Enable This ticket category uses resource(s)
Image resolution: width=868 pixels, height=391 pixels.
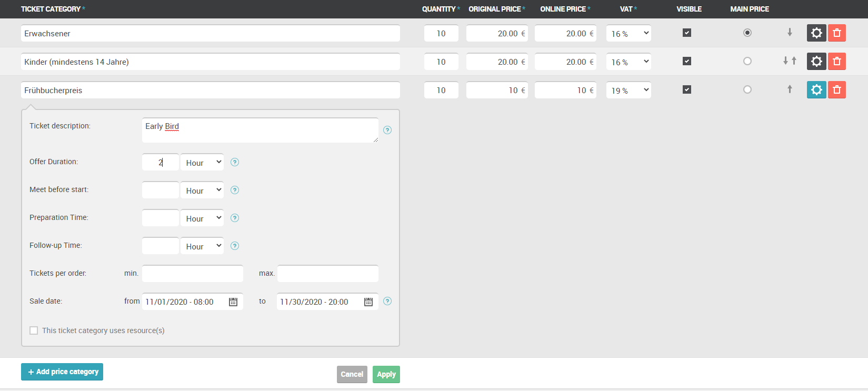click(34, 330)
